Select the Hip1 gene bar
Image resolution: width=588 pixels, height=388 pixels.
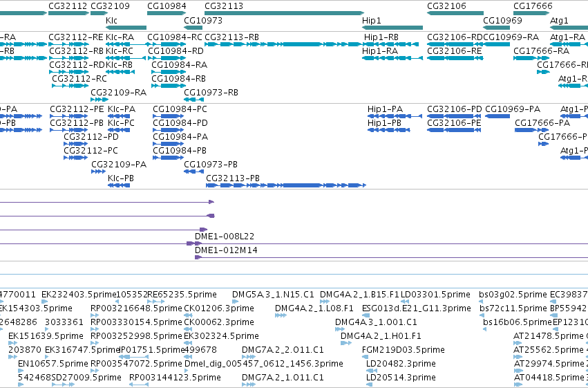[392, 28]
